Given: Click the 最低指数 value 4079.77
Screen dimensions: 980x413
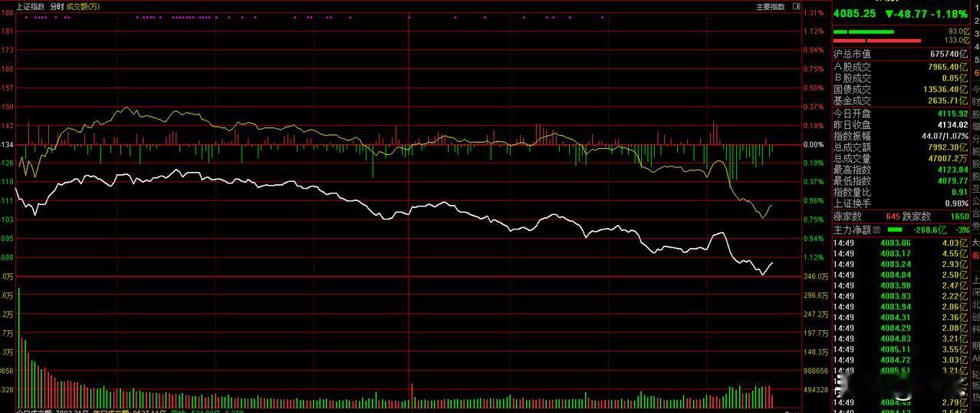Looking at the screenshot, I should 952,181.
